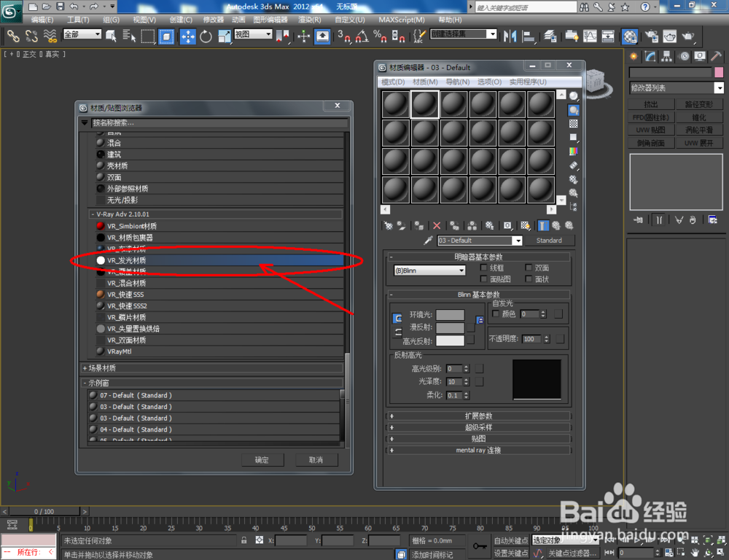Click the Standard material type button

(549, 241)
